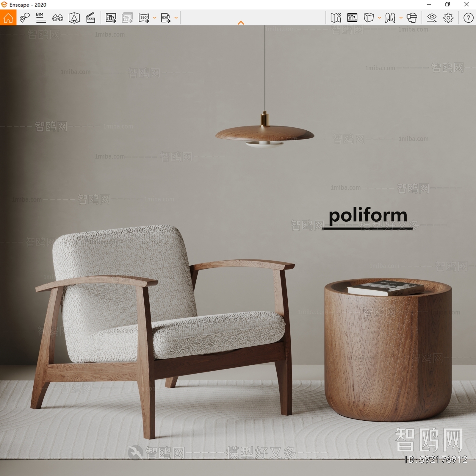Enable the VR headset mode
Image resolution: width=476 pixels, height=476 pixels.
(x=412, y=18)
